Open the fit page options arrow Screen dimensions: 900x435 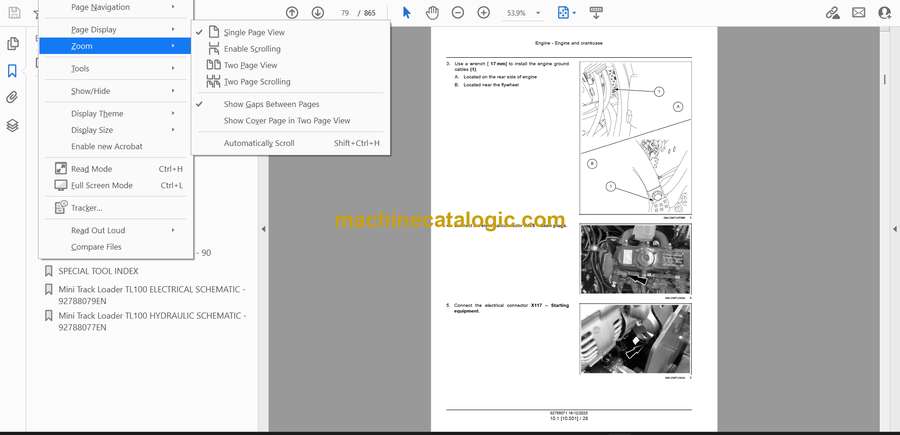[x=574, y=13]
